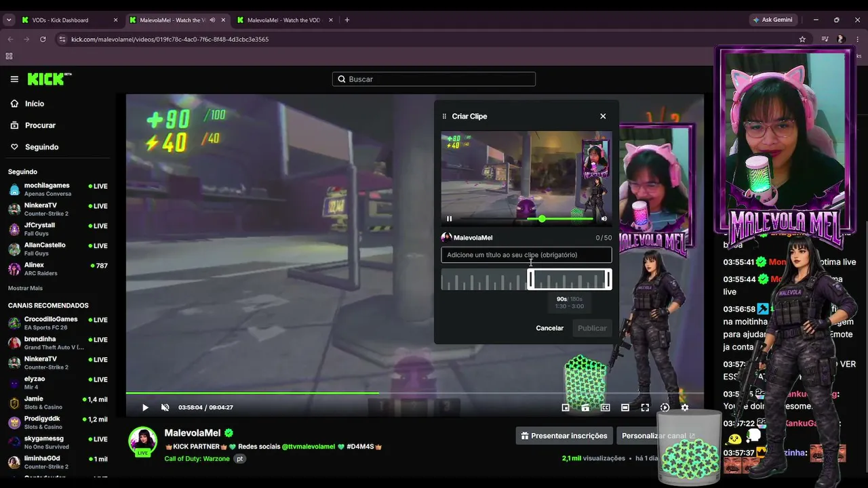Click MalevolaMel channel avatar below video
Image resolution: width=868 pixels, height=488 pixels.
143,441
